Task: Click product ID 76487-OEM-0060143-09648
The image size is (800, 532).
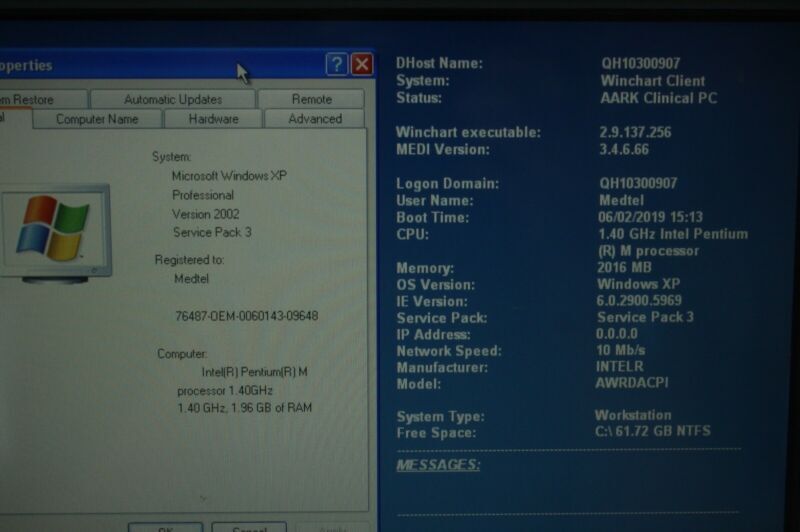Action: [x=246, y=316]
